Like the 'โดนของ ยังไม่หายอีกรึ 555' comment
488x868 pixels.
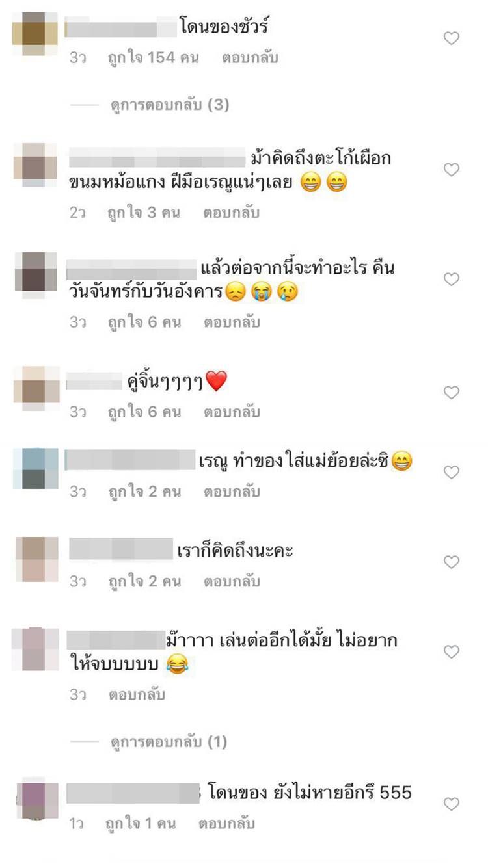(x=452, y=804)
